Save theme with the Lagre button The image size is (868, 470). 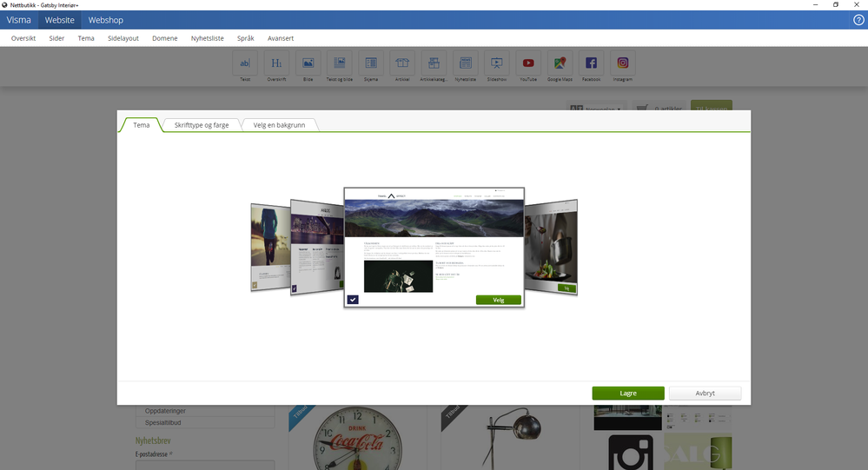[627, 393]
